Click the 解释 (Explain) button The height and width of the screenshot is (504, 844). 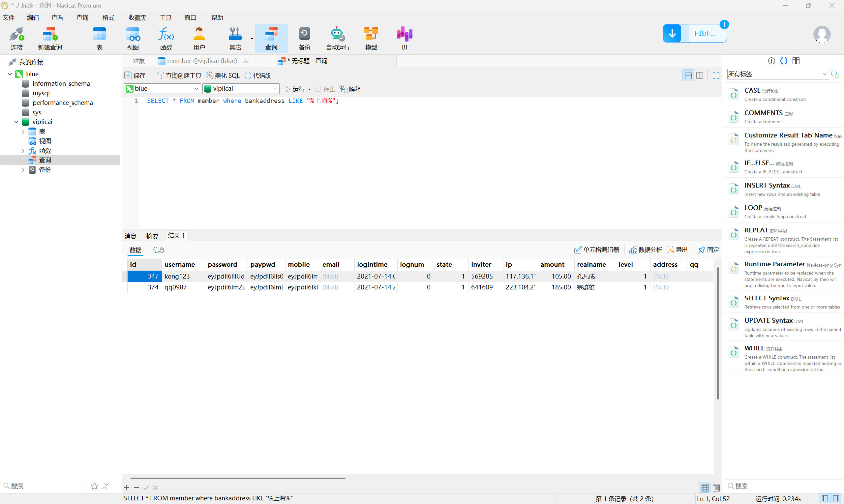pyautogui.click(x=350, y=89)
